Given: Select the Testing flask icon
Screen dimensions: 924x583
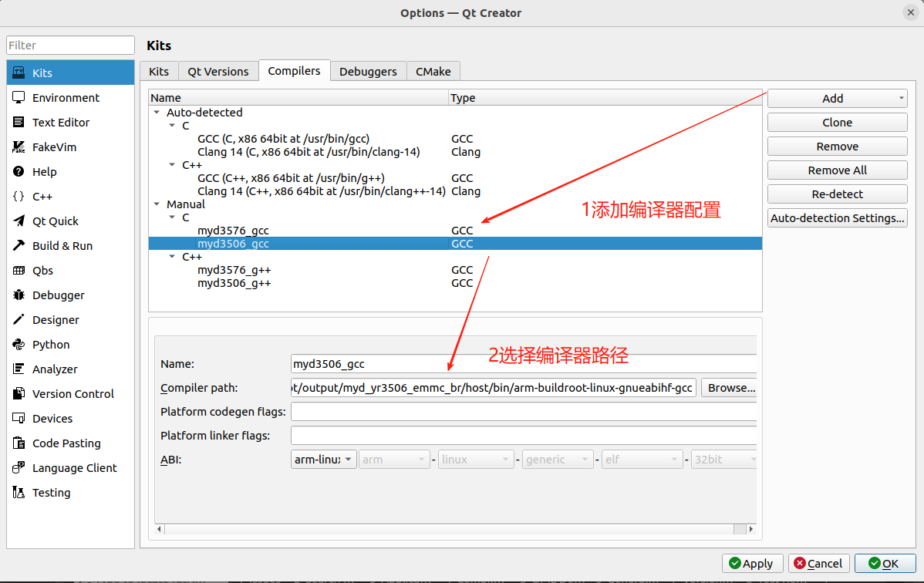Looking at the screenshot, I should (x=19, y=492).
